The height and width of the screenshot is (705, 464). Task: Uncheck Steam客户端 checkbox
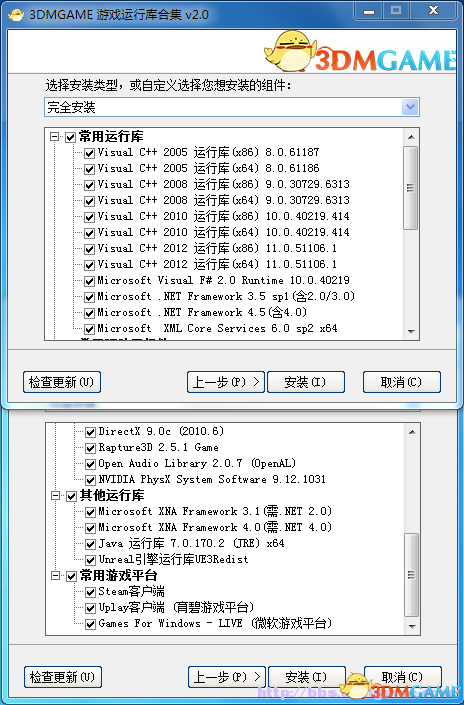tap(90, 592)
